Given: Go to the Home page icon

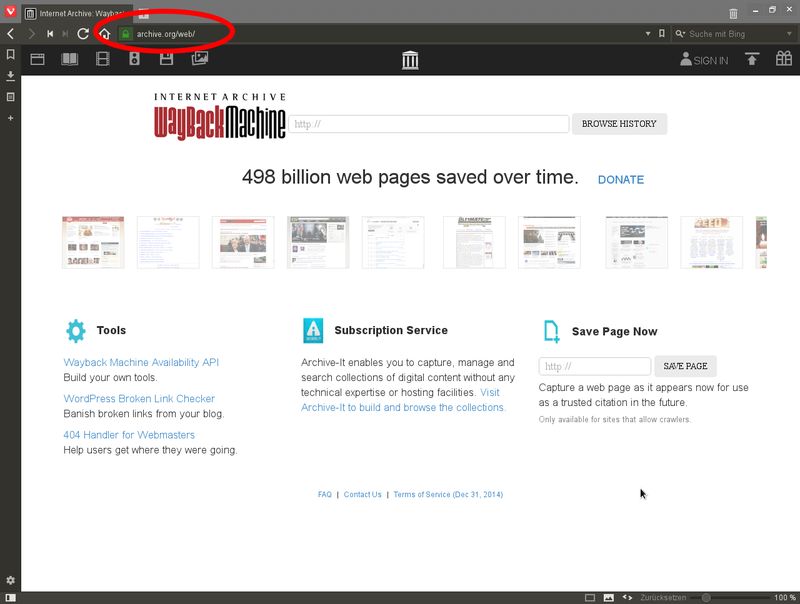Looking at the screenshot, I should pos(104,34).
